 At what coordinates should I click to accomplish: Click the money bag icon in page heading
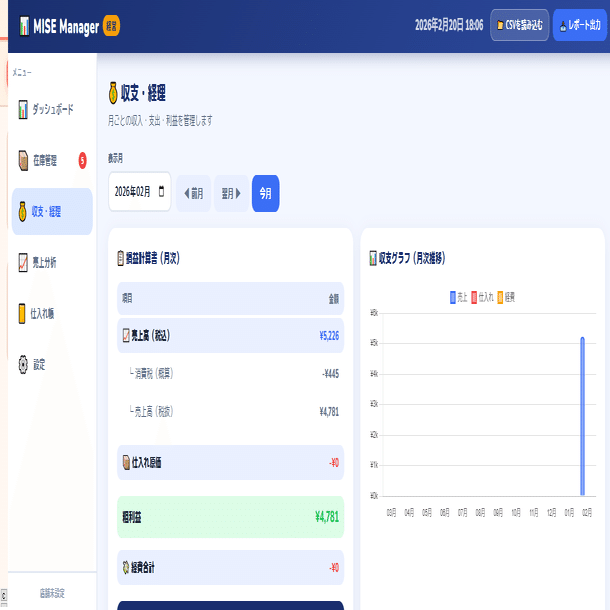pyautogui.click(x=113, y=93)
